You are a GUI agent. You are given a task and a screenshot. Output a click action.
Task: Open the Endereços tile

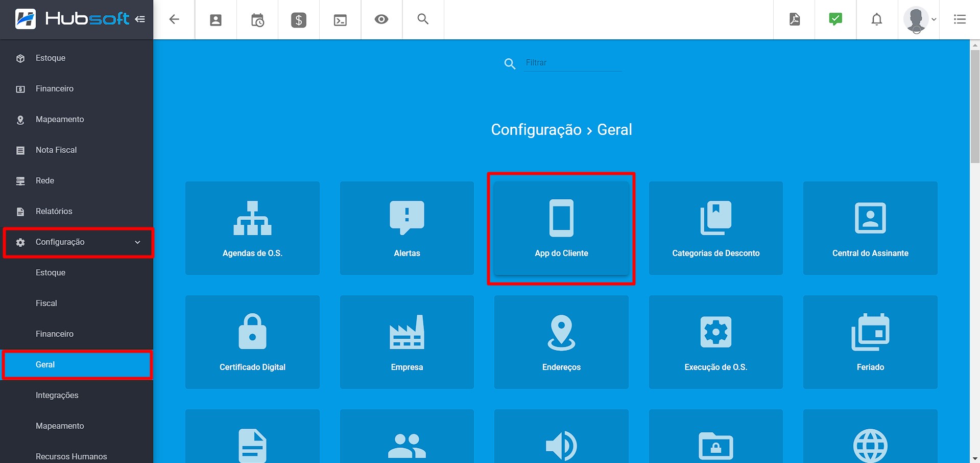(561, 342)
